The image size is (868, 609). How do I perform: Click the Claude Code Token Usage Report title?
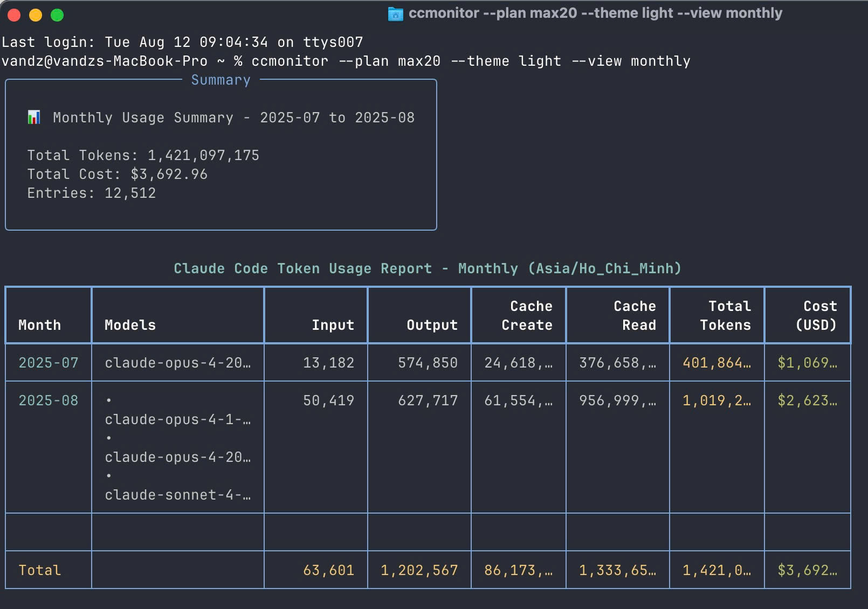pos(427,268)
